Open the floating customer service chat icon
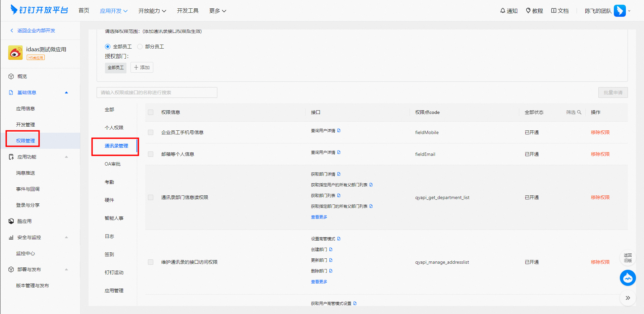 point(628,278)
